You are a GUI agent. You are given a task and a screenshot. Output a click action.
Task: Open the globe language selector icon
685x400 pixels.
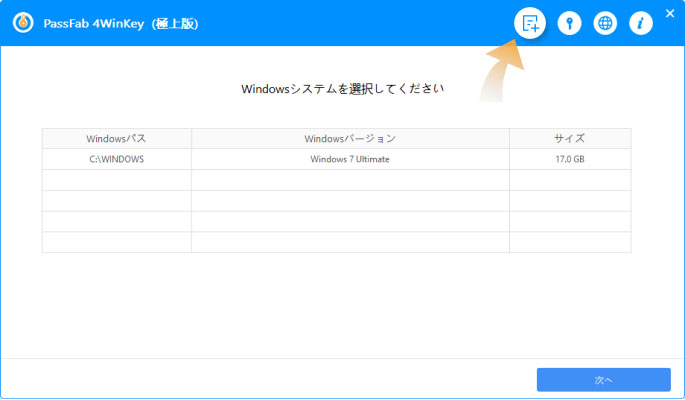[x=605, y=23]
